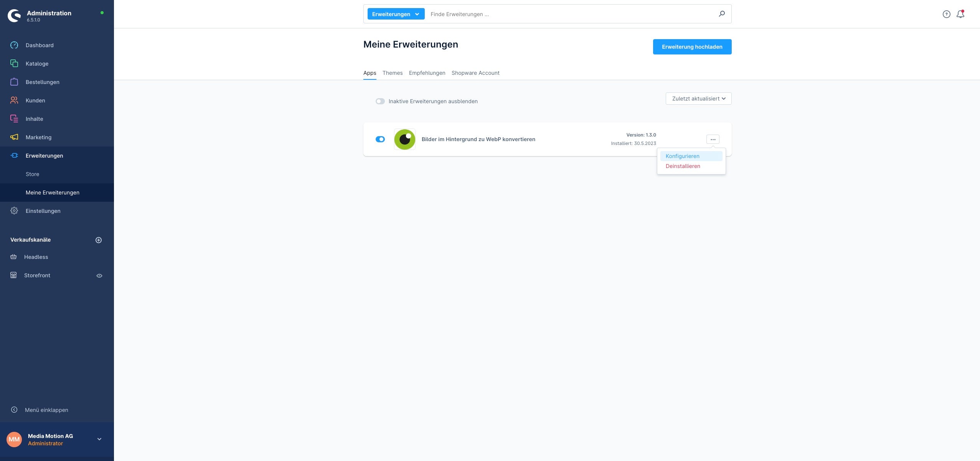Deactivate the WebP extension toggle
The image size is (980, 461).
(x=380, y=139)
